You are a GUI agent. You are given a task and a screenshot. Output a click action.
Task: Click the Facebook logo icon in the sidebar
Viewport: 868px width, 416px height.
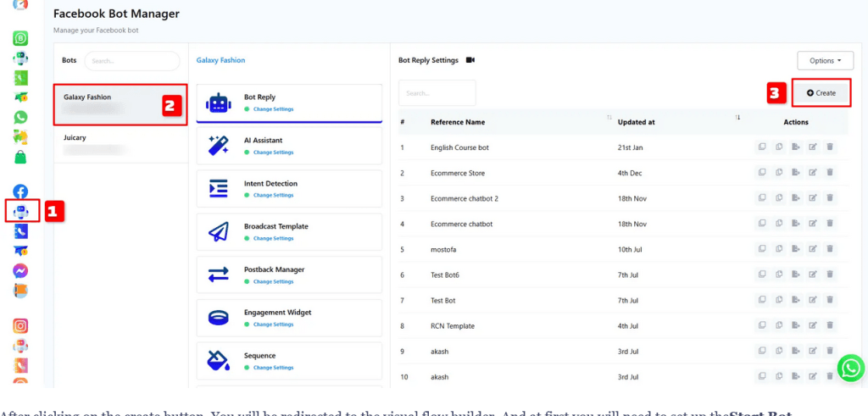pyautogui.click(x=20, y=191)
